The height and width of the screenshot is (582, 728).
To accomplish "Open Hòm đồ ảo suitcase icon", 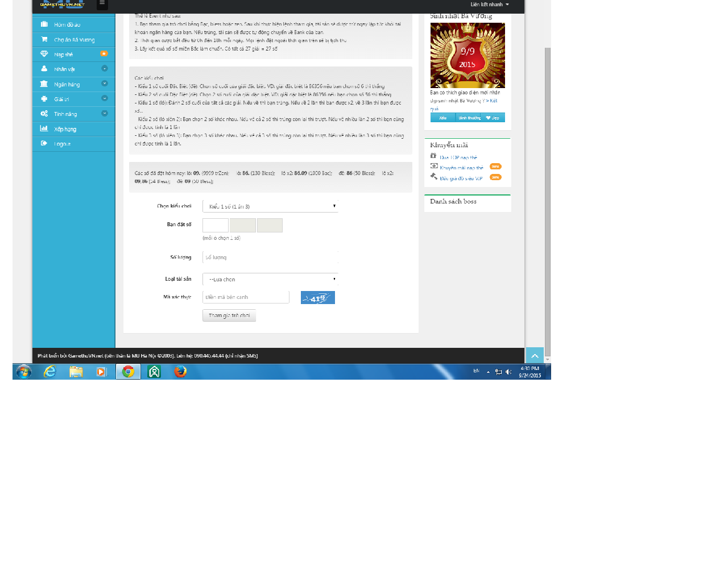I will 44,24.
